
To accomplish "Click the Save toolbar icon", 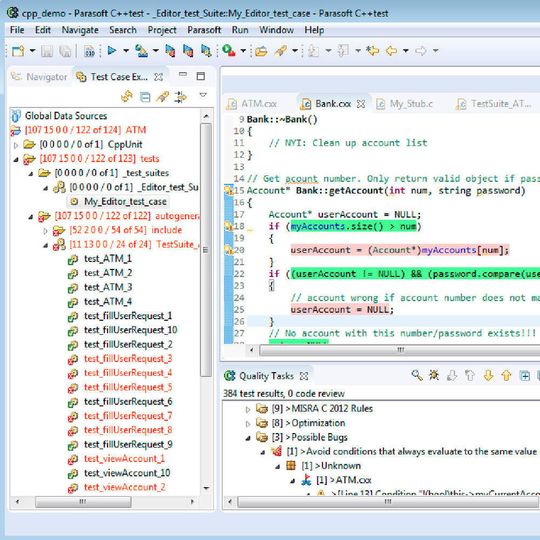I will tap(47, 51).
